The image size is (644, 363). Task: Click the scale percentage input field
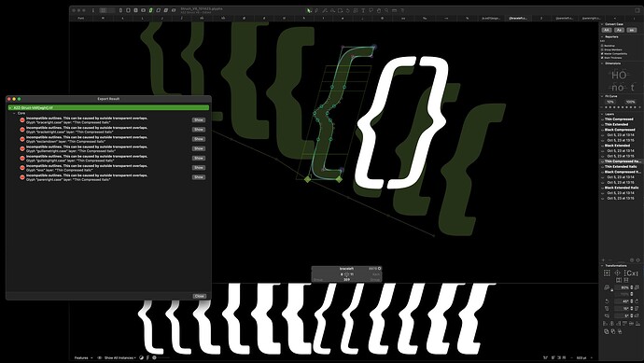tap(622, 287)
